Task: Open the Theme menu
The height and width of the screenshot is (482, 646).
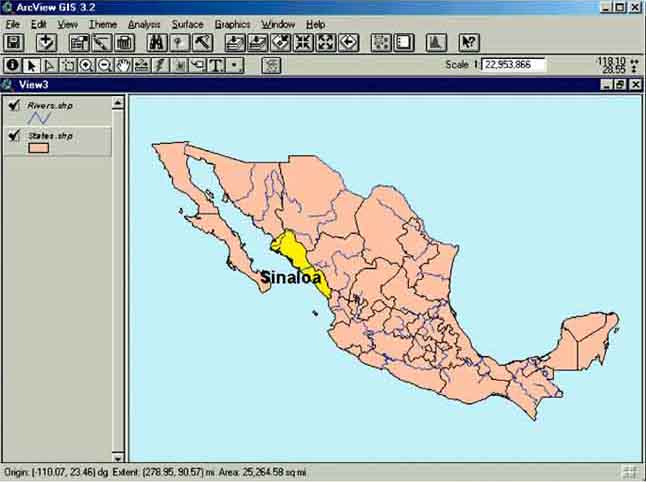Action: click(x=102, y=23)
